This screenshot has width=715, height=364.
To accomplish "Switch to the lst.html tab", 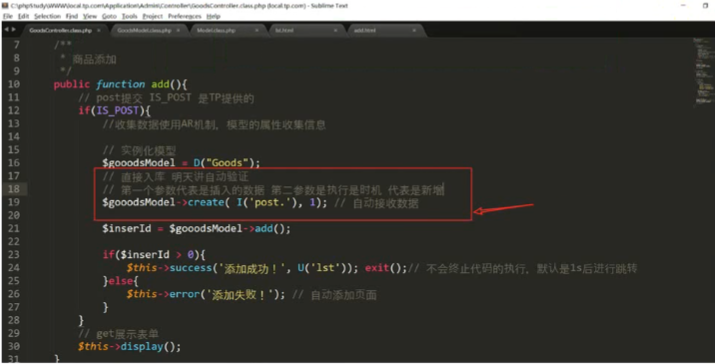I will tap(284, 30).
